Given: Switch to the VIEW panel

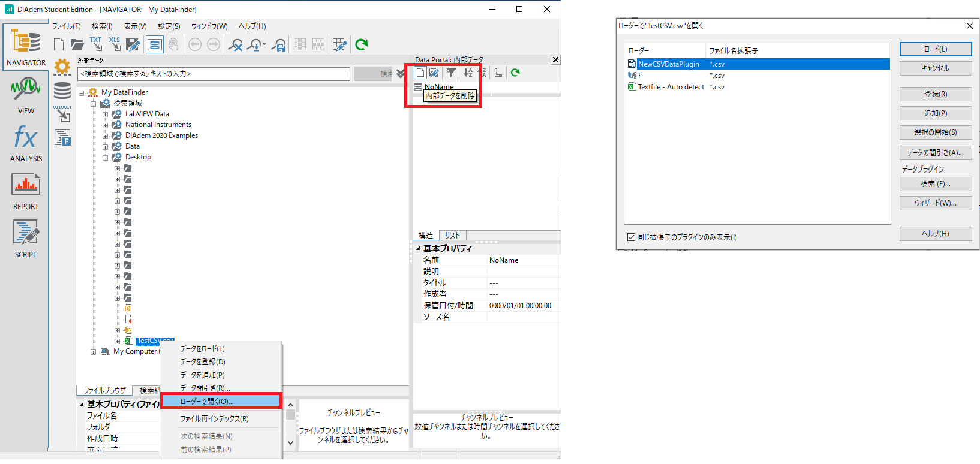Looking at the screenshot, I should pyautogui.click(x=26, y=95).
